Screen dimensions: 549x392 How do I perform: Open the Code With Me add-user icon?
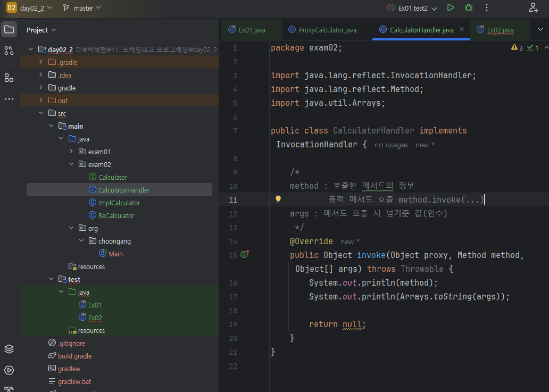coord(533,7)
